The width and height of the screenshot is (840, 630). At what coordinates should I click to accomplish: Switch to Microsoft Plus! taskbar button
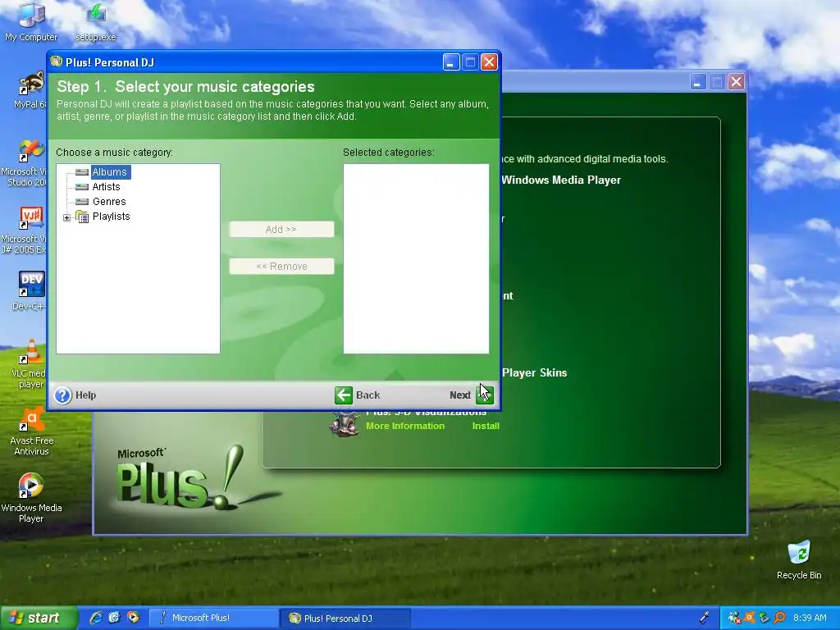point(213,619)
